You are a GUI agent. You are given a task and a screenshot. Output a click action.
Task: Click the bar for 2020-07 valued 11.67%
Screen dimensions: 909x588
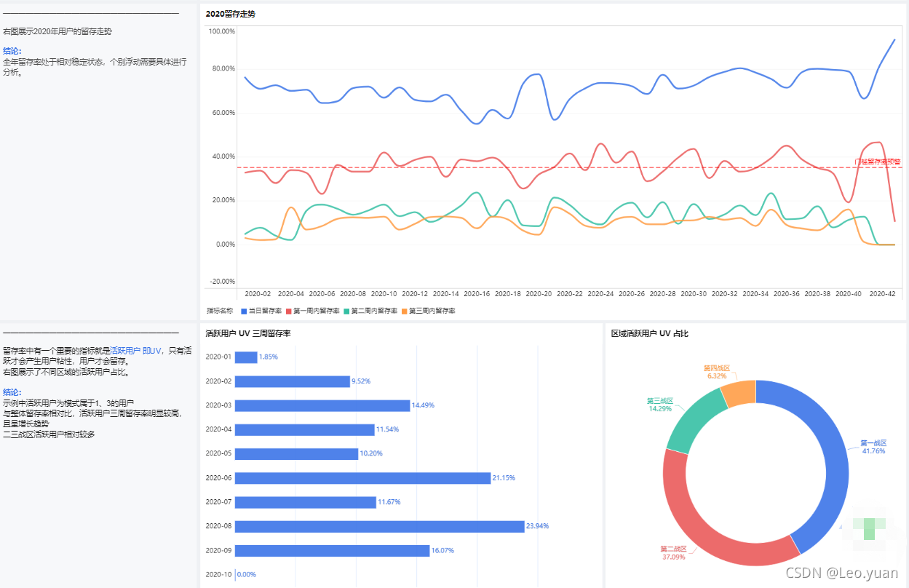click(305, 502)
